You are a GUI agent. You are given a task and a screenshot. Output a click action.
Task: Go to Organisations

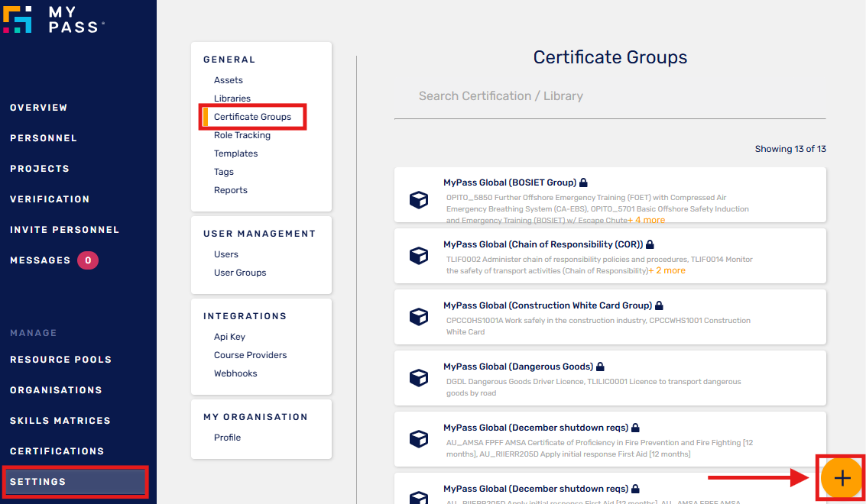pos(56,389)
